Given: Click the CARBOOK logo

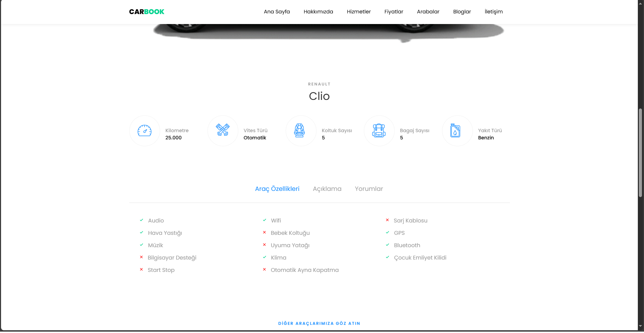Looking at the screenshot, I should [146, 12].
